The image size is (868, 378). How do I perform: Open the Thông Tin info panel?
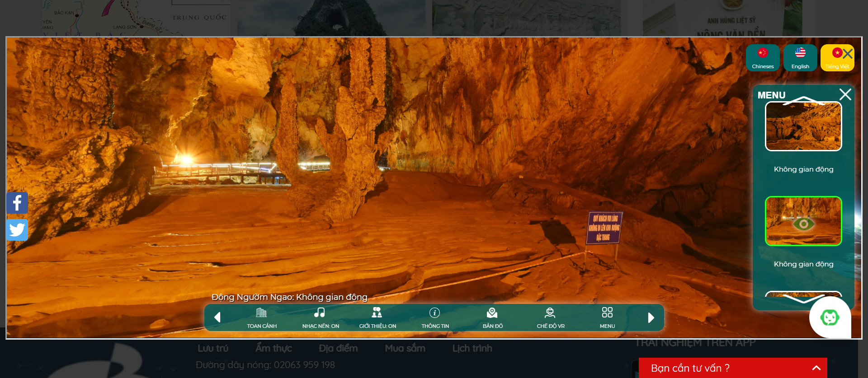(434, 317)
